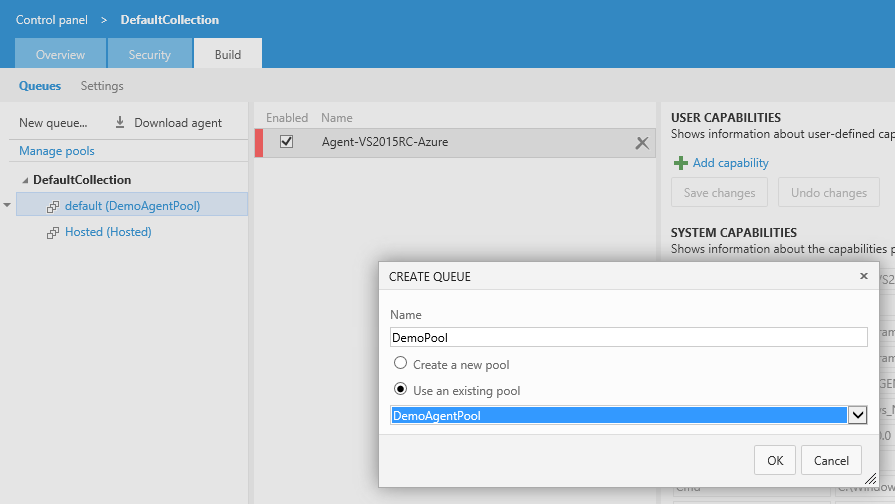
Task: Click the Add capability link
Action: click(x=731, y=163)
